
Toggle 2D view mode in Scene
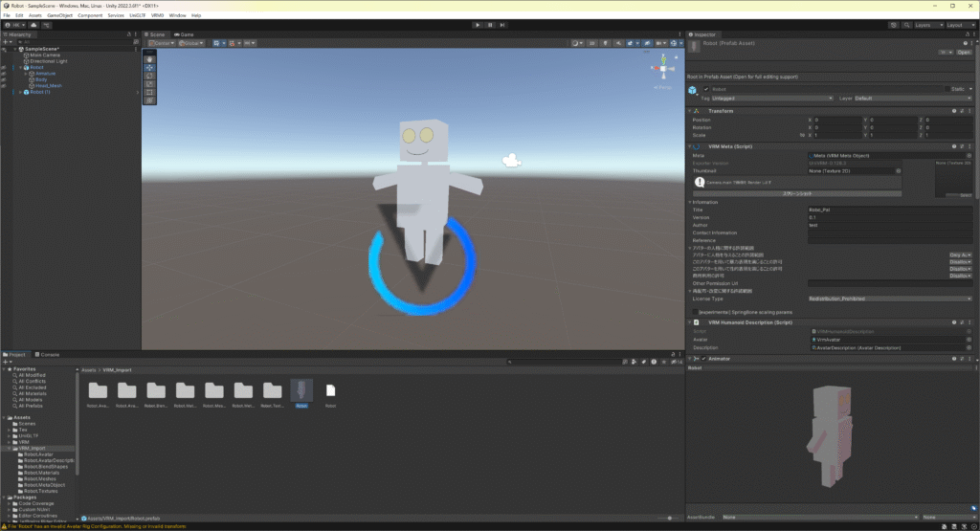(x=591, y=43)
